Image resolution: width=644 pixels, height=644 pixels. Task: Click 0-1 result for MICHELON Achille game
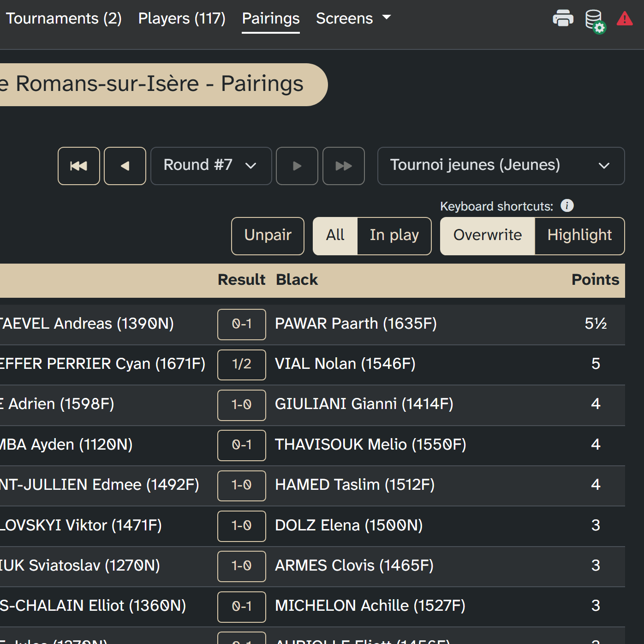tap(242, 607)
